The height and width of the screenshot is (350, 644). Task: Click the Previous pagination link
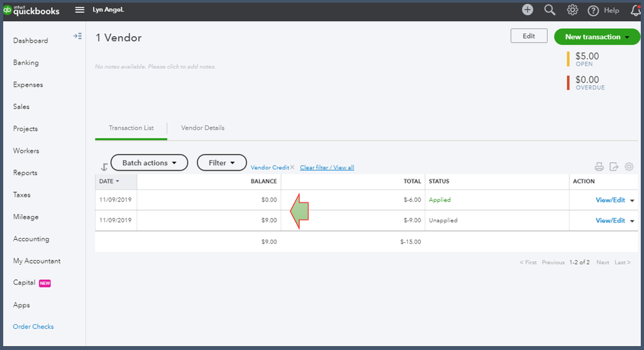553,262
